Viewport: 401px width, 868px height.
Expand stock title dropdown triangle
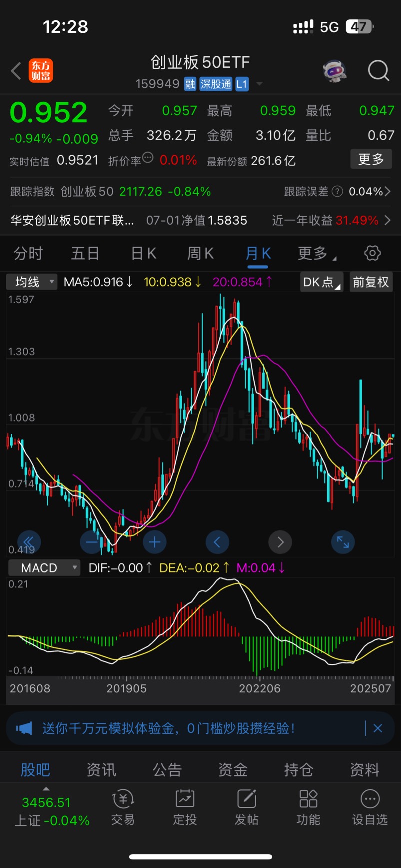coord(259,84)
